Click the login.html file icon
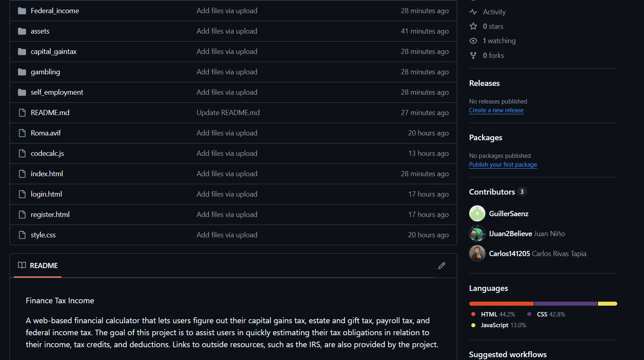The image size is (644, 360). coord(22,194)
